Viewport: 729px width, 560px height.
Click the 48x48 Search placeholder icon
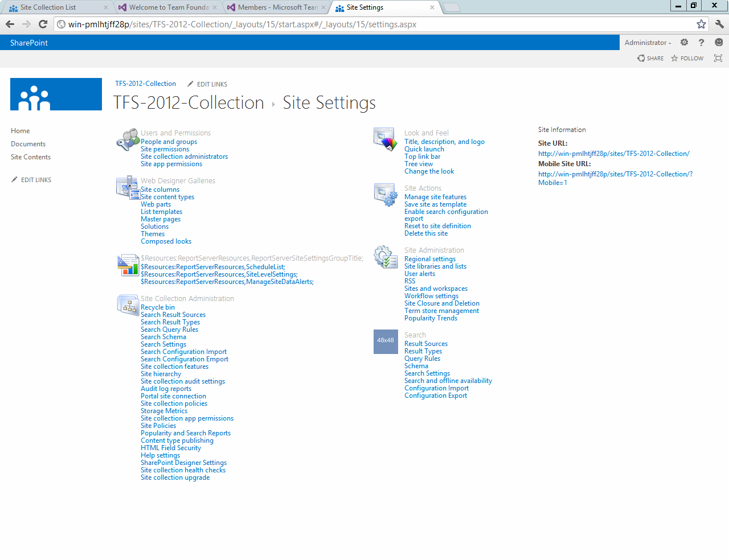386,341
